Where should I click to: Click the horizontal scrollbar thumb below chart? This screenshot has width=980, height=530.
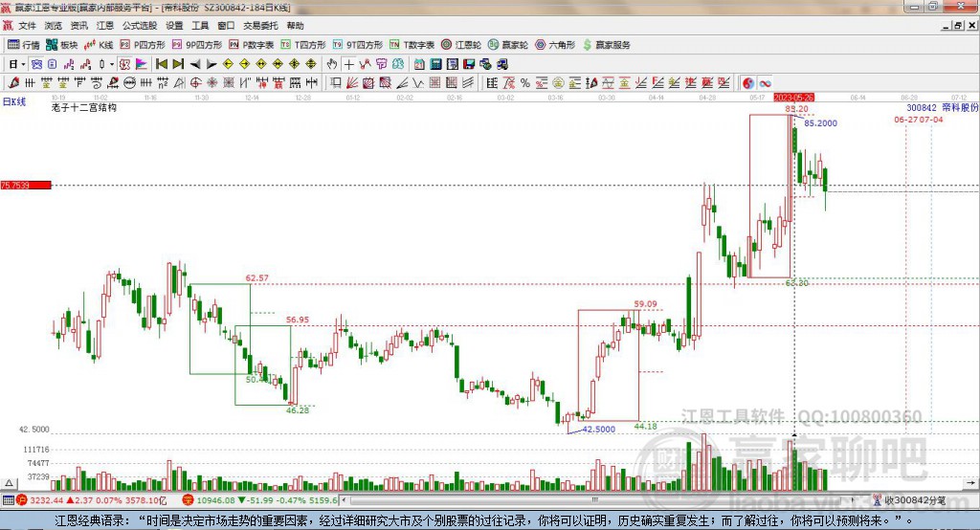(595, 499)
